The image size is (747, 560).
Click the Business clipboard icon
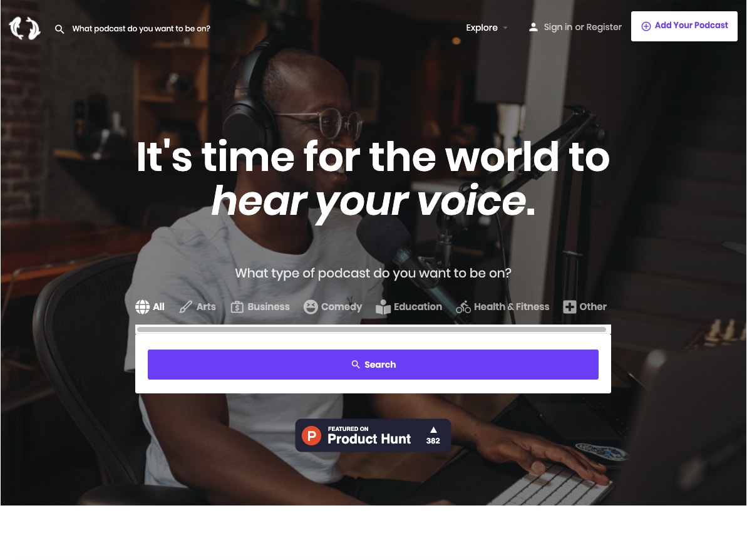tap(237, 307)
